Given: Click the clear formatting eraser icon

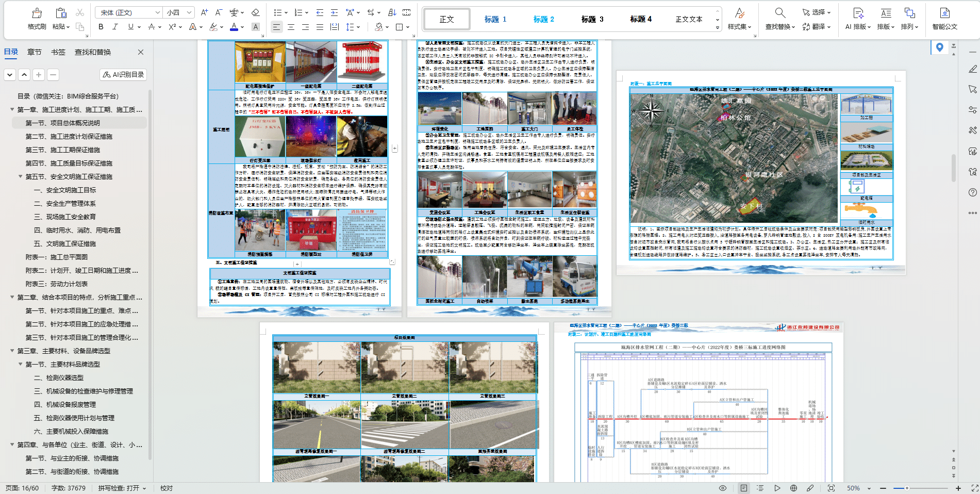Looking at the screenshot, I should click(x=255, y=12).
